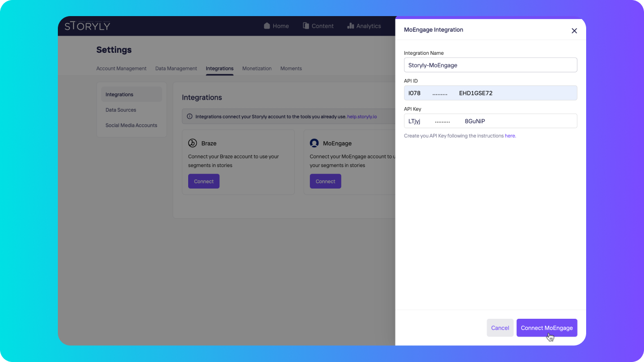
Task: Click the Home house icon
Action: (267, 26)
